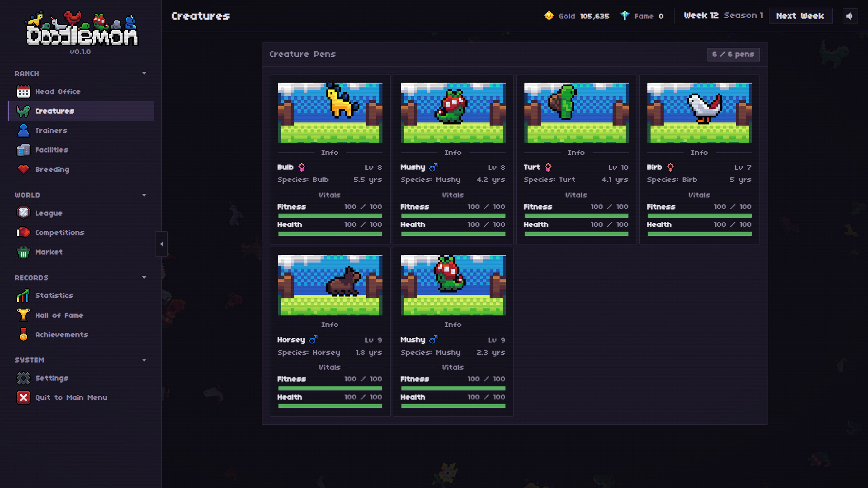This screenshot has height=488, width=868.
Task: Collapse the sidebar with the arrow handle
Action: [161, 244]
